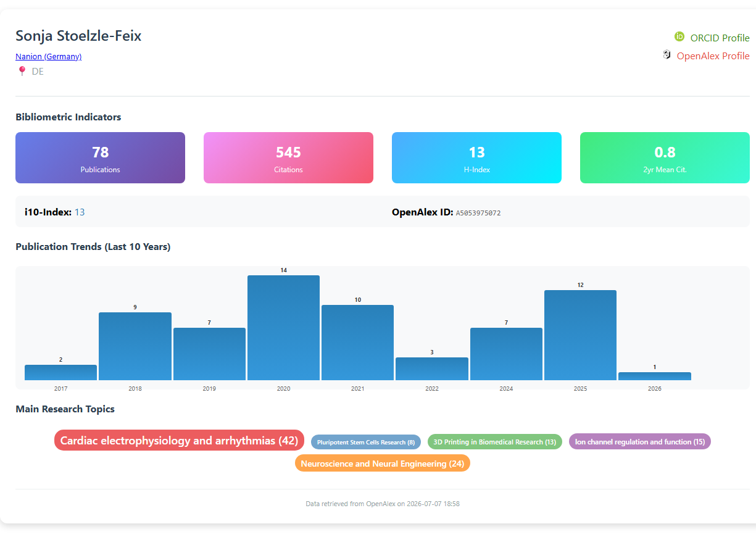Click the 2020 bar showing 14 publications

coord(283,328)
